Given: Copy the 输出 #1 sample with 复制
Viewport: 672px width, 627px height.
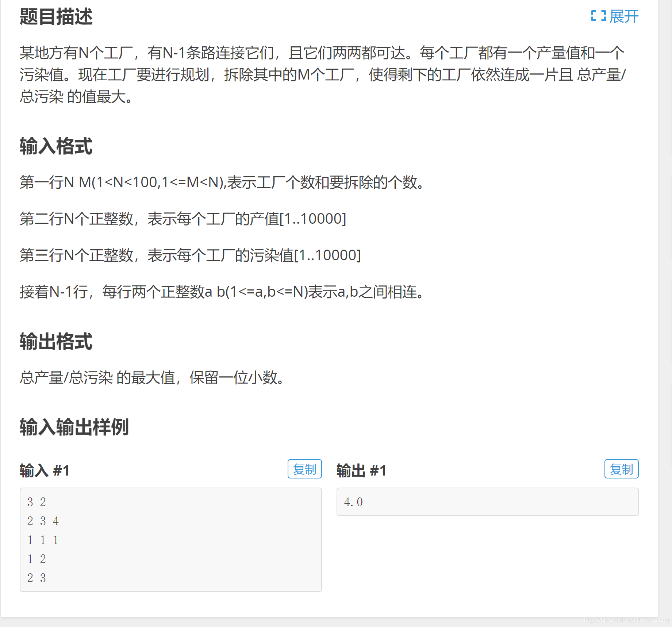Looking at the screenshot, I should point(621,469).
